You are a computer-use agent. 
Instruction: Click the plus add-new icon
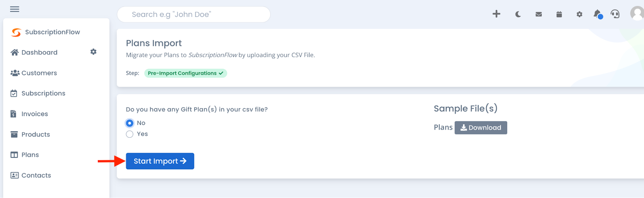(x=496, y=14)
